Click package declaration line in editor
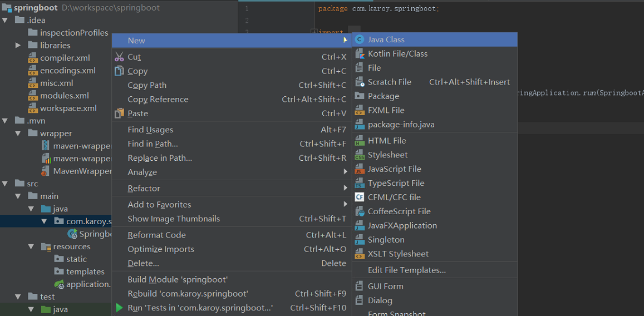Viewport: 644px width, 316px height. coord(378,8)
